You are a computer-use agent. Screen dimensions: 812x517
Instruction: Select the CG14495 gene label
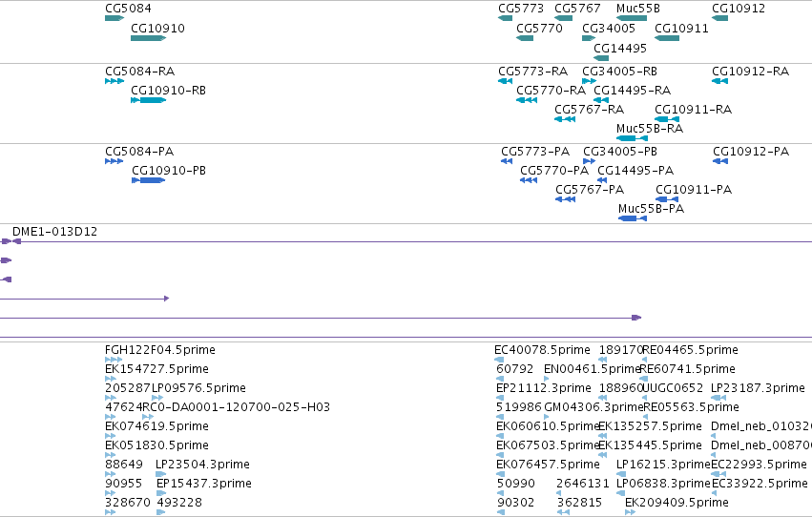coord(620,49)
